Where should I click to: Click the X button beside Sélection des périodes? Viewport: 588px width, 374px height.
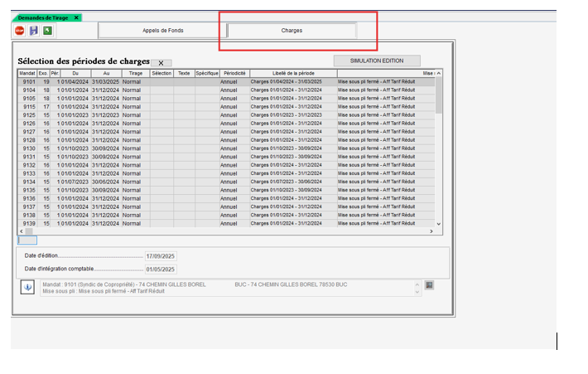coord(161,63)
